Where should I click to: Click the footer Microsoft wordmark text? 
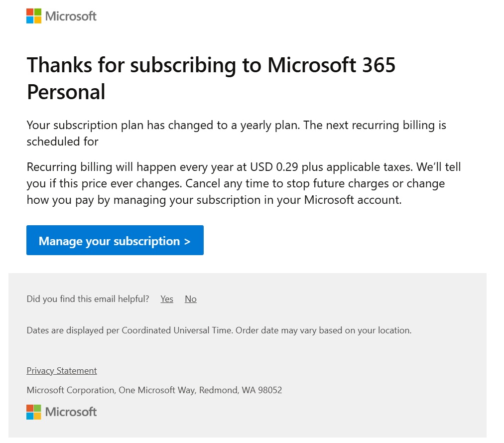pos(71,412)
